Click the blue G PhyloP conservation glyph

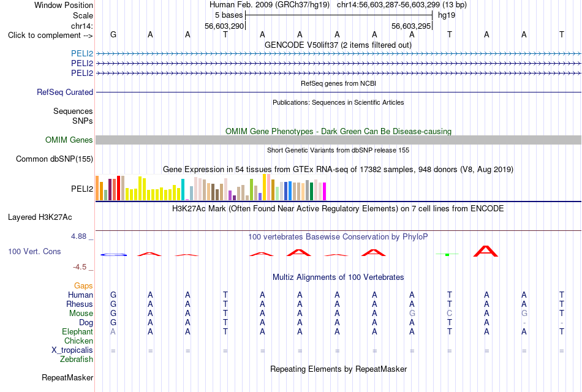113,255
